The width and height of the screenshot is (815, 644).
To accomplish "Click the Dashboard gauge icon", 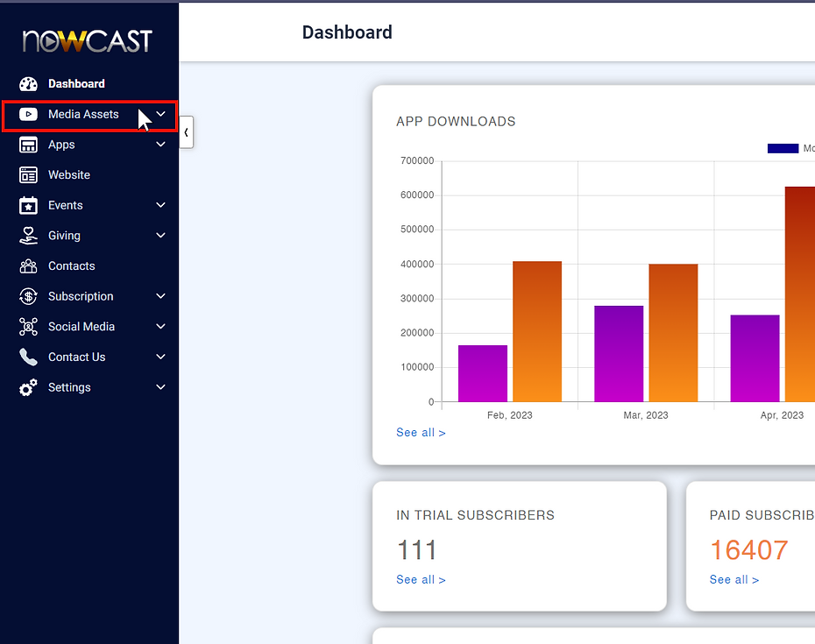I will [x=29, y=84].
